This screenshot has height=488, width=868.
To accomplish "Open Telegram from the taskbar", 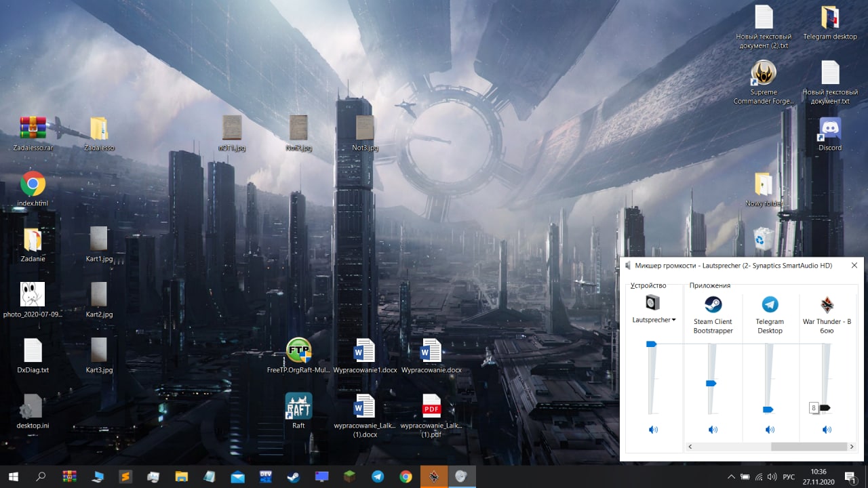I will 378,476.
